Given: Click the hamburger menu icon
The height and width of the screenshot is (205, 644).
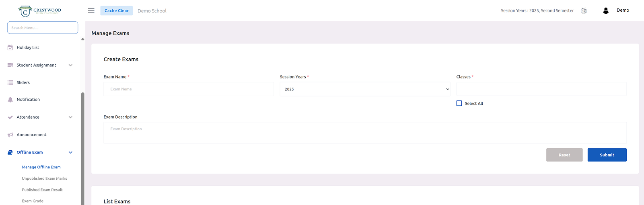Looking at the screenshot, I should coord(91,11).
